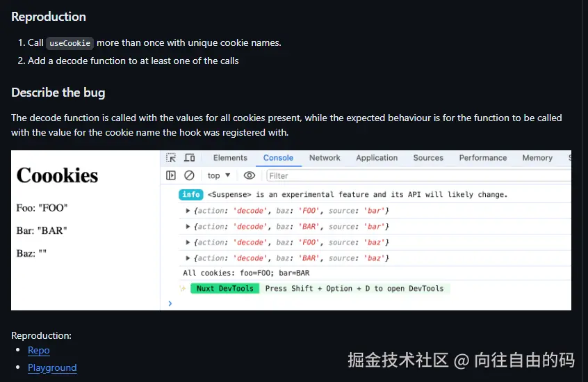Click the sparkle icon beside Nuxt DevTools
Screen dimensions: 588x382
click(183, 288)
